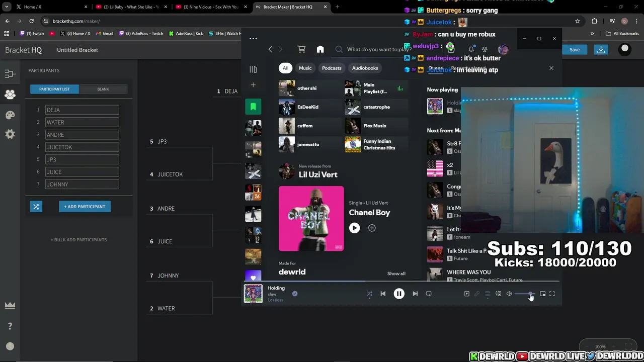Open connect to a device icon
This screenshot has height=362, width=644.
coord(498,294)
